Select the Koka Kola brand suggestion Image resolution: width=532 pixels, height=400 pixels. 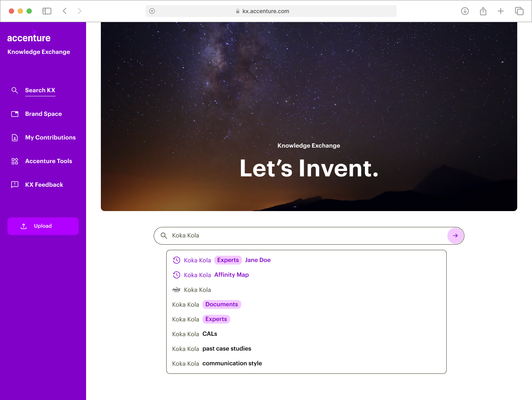click(x=306, y=290)
